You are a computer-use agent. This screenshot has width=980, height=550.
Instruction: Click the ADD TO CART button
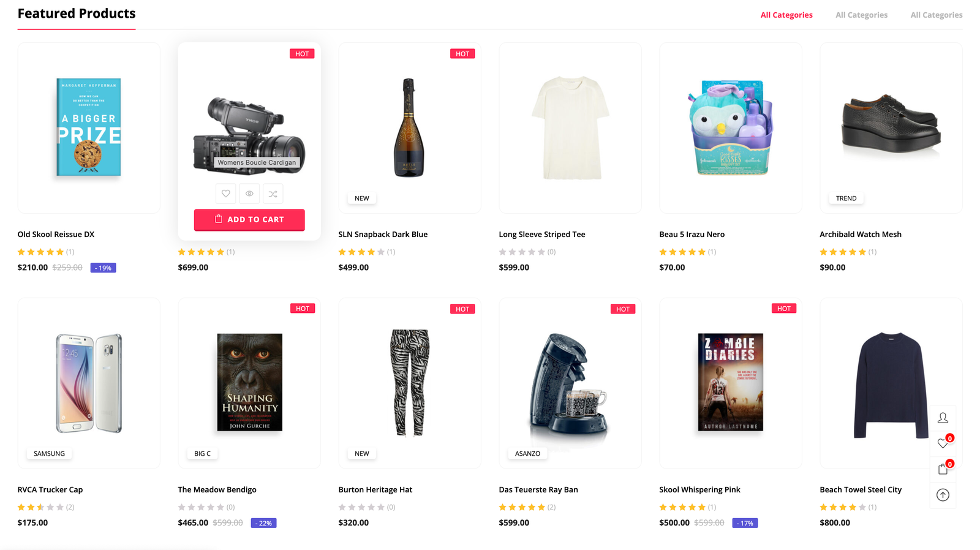point(249,220)
